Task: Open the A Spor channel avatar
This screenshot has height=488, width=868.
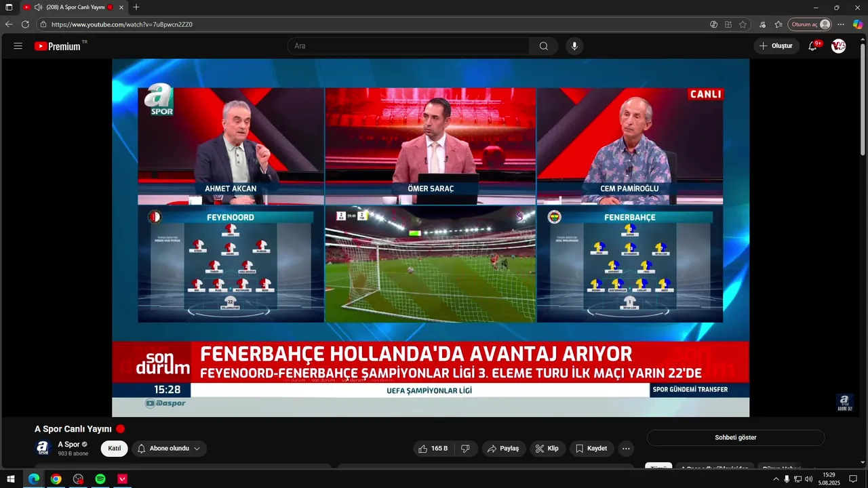Action: tap(43, 449)
